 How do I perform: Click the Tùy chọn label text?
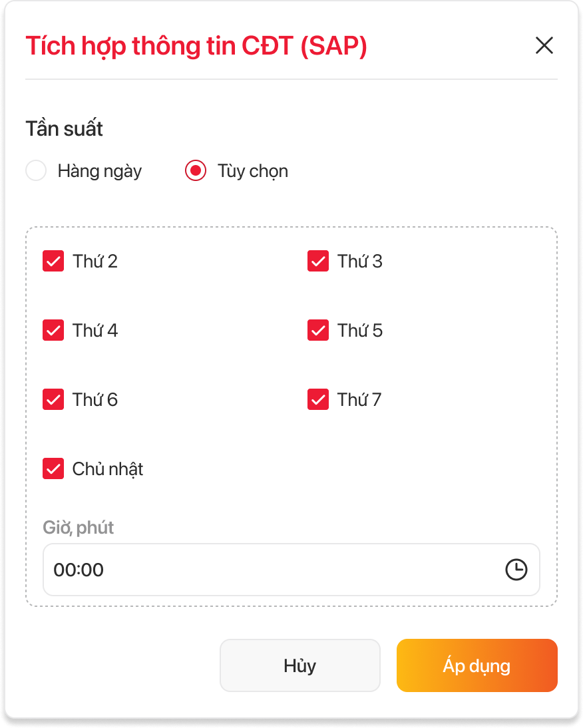(253, 171)
